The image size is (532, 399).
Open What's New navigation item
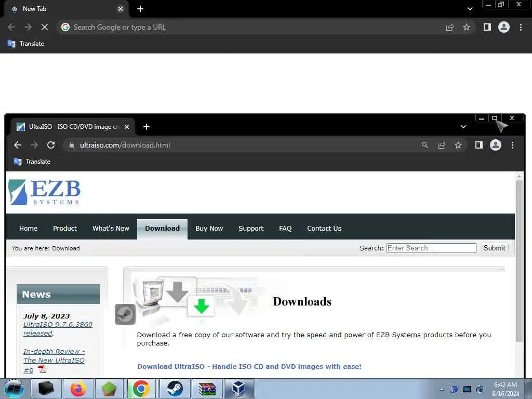click(111, 229)
